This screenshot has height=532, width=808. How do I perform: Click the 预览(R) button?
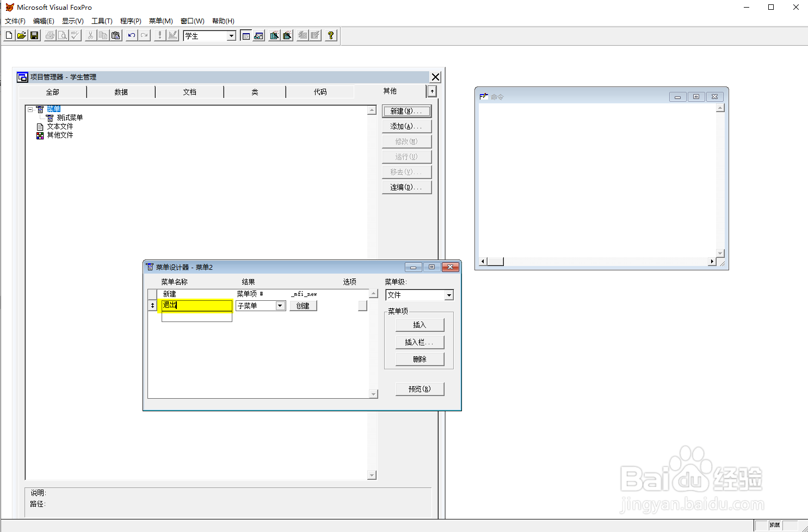420,389
